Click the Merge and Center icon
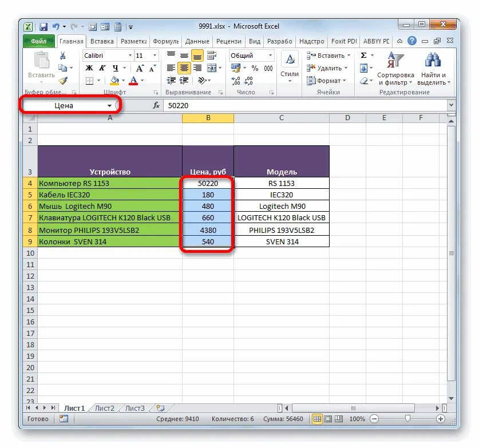Screen dimensions: 479x448 point(212,68)
